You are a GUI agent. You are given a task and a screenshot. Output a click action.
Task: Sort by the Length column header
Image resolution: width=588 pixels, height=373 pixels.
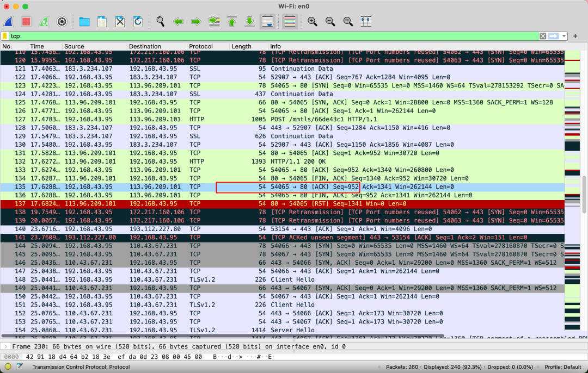(x=249, y=46)
